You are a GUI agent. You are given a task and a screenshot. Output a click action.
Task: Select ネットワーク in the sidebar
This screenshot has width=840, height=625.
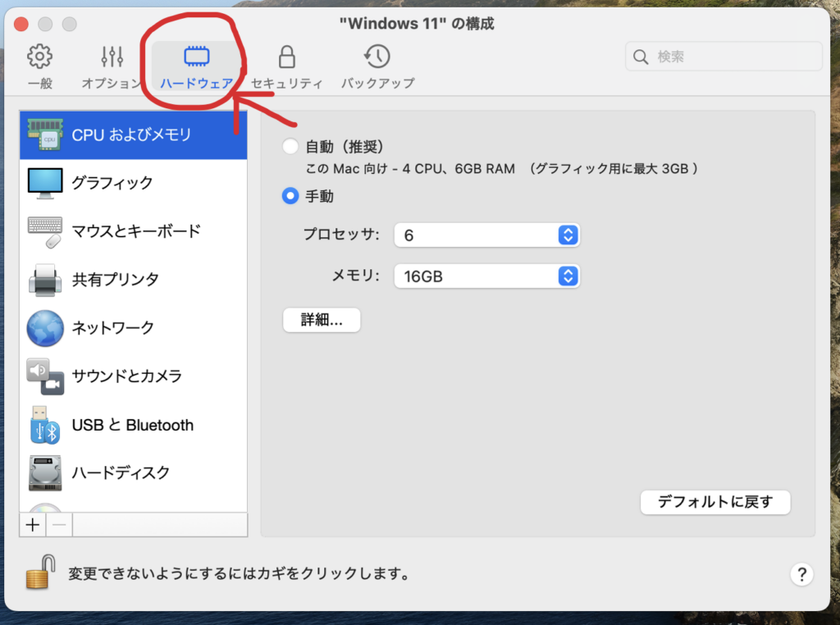click(134, 328)
